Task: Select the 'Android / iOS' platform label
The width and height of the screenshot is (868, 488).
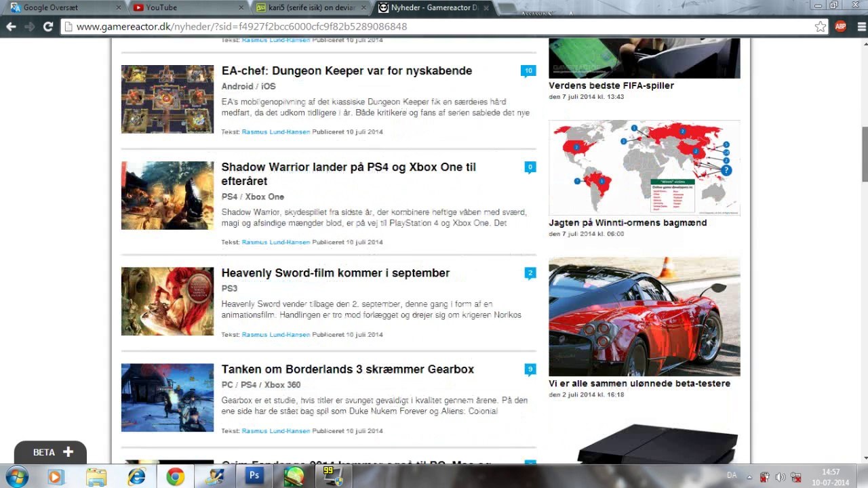Action: click(248, 86)
